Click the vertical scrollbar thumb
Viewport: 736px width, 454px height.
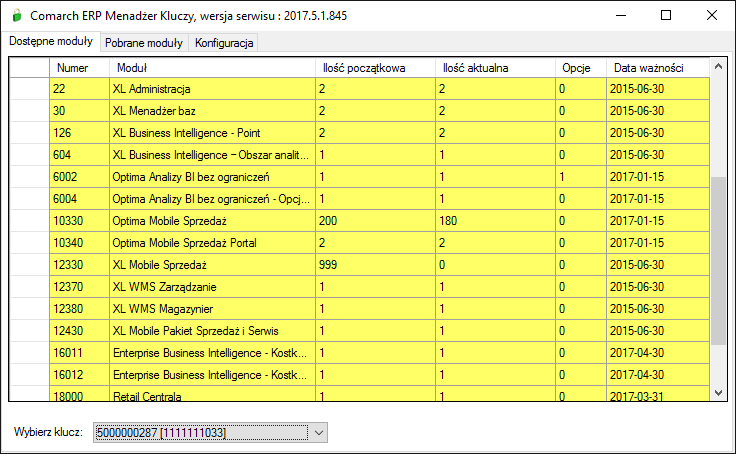tap(718, 260)
